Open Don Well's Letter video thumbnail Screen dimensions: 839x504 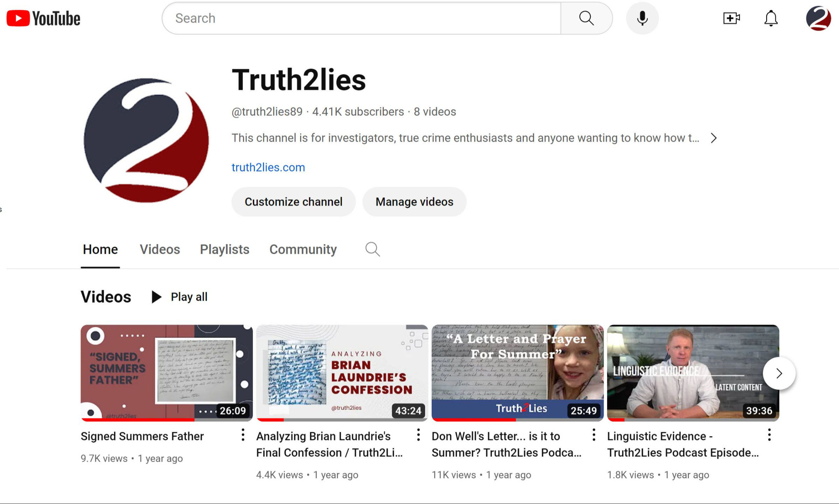click(517, 372)
